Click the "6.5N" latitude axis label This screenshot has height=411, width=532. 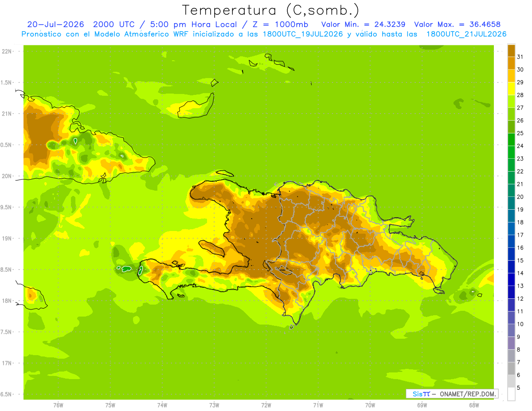click(6, 394)
